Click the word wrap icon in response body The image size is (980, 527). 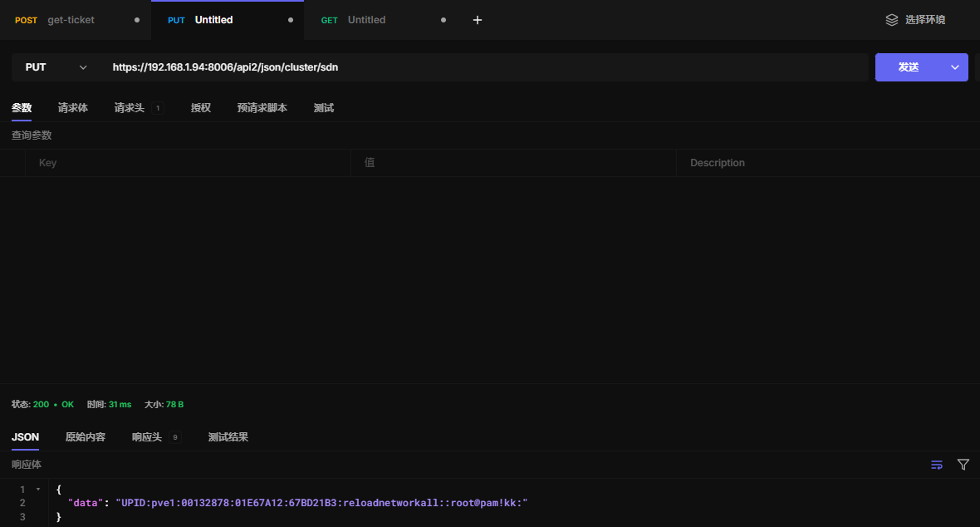(x=937, y=465)
